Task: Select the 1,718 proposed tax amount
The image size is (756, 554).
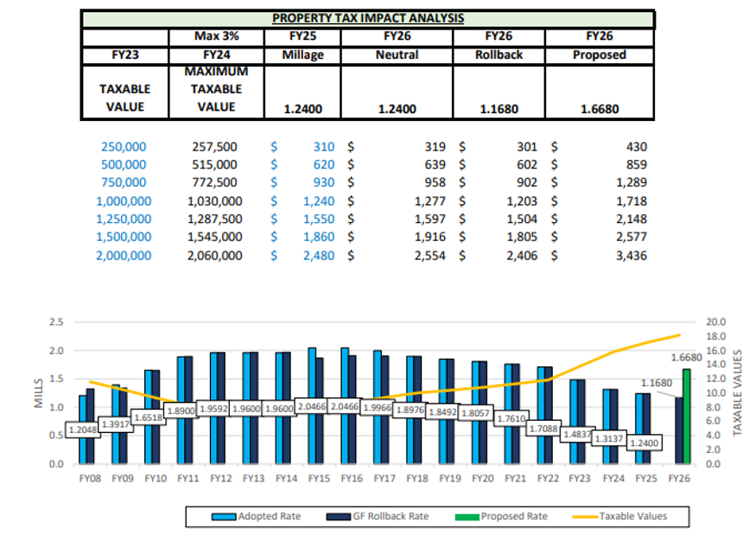Action: [632, 201]
